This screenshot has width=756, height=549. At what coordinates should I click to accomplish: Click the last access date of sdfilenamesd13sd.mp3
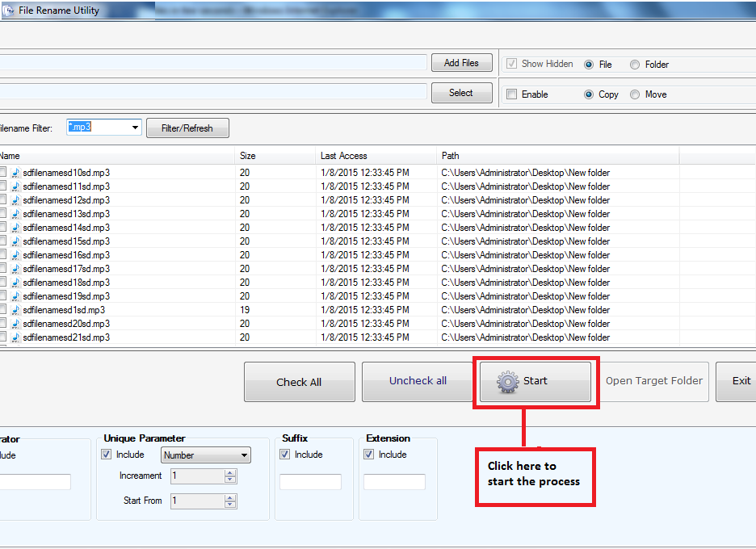365,214
